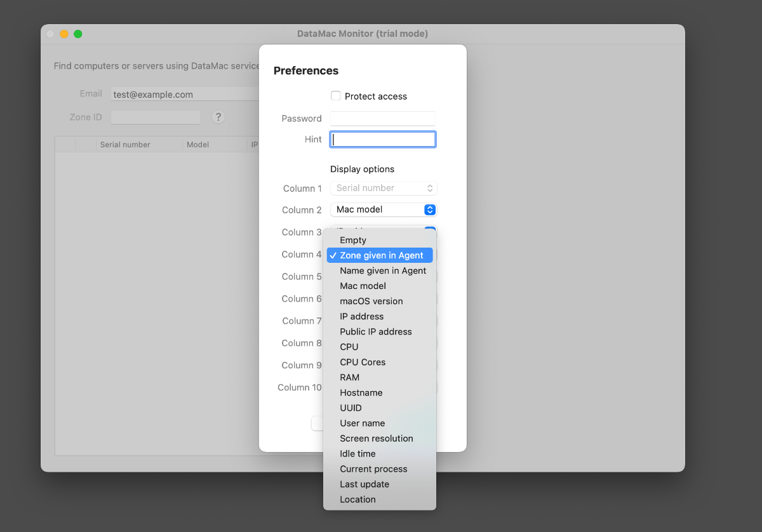Choose User name from the list
The width and height of the screenshot is (762, 532).
380,423
